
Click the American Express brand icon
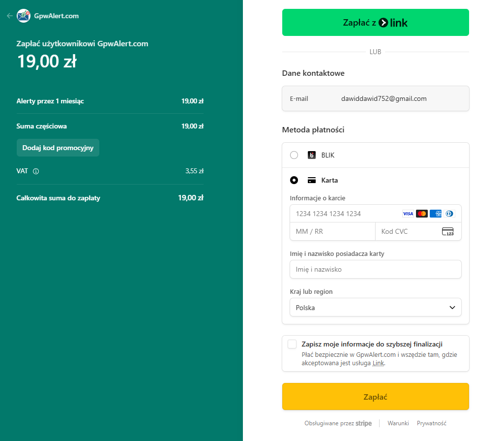tap(436, 214)
